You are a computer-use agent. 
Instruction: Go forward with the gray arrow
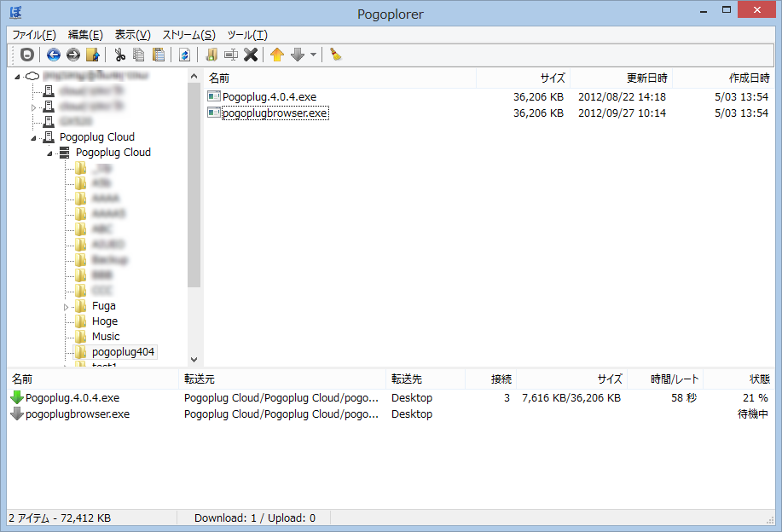(x=72, y=55)
